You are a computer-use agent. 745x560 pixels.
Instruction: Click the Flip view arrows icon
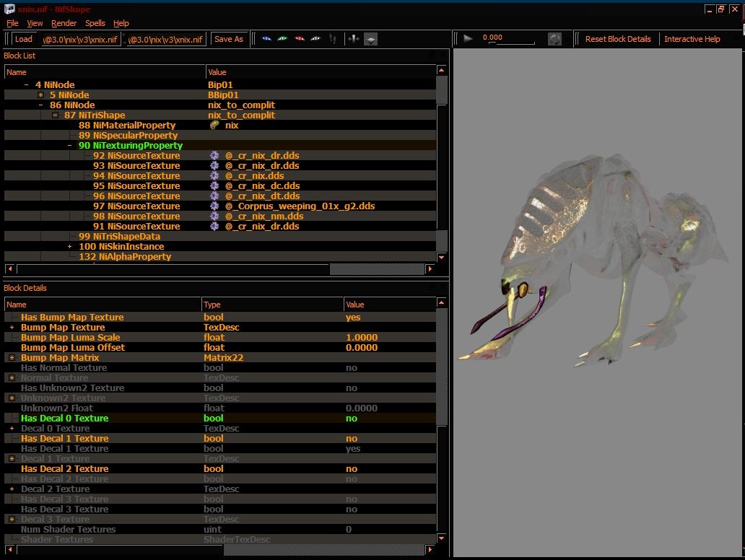354,39
